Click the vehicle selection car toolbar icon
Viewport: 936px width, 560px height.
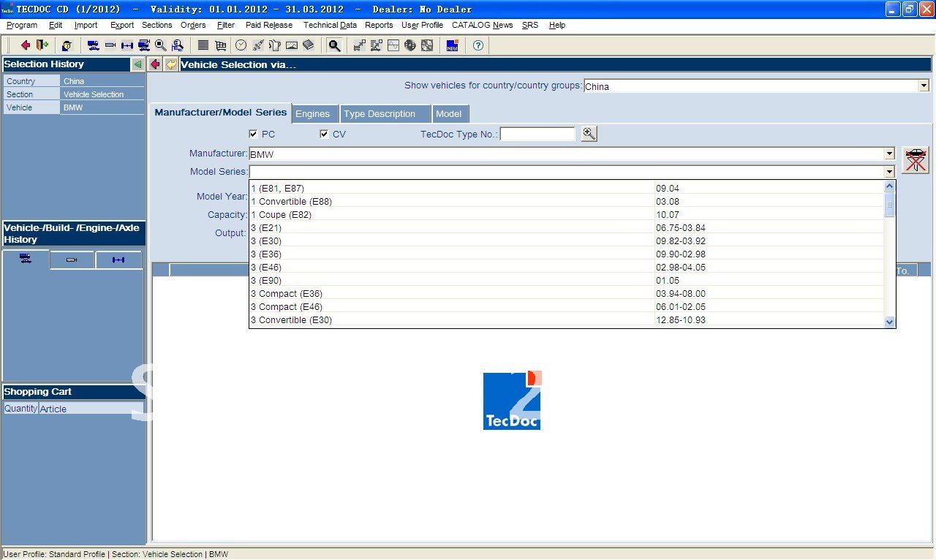(x=93, y=45)
